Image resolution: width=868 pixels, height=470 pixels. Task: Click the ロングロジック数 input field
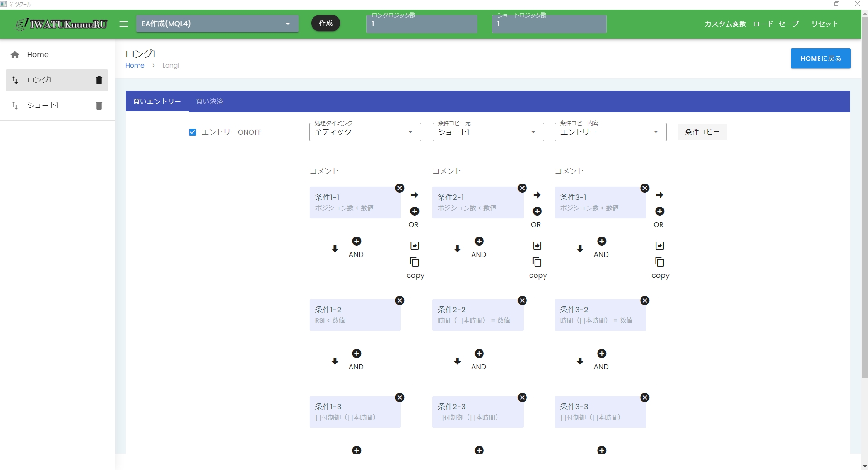pos(421,24)
